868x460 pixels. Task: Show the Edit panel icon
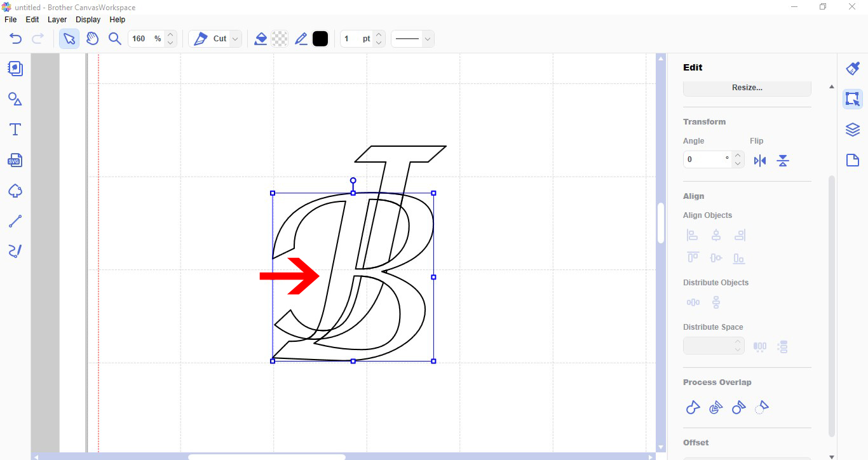coord(853,99)
